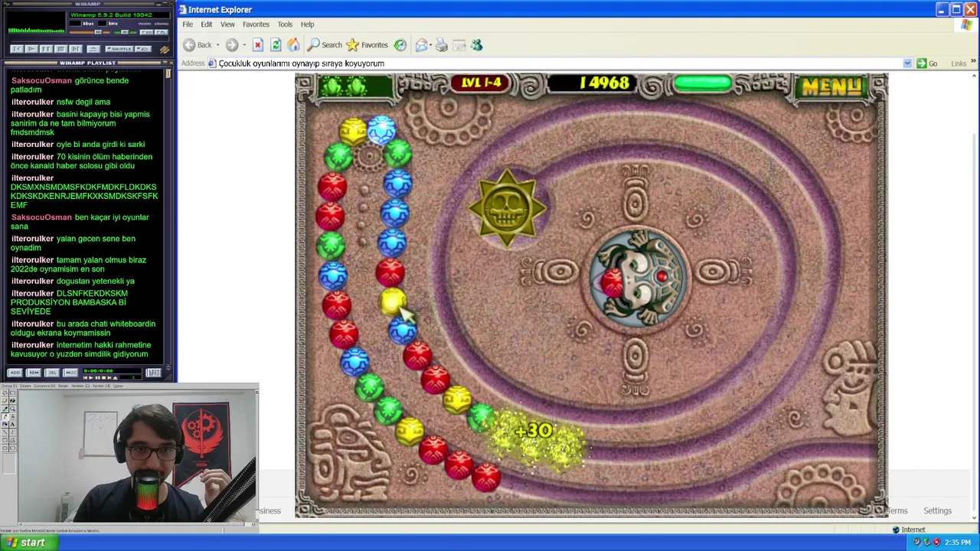Select the Paint Fill bucket tool
The height and width of the screenshot is (551, 980).
(13, 401)
